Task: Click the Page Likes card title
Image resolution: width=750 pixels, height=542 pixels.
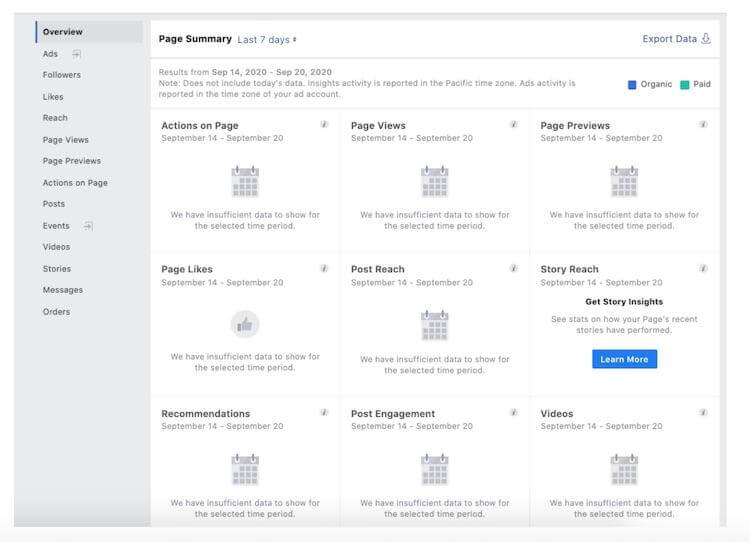Action: pos(187,269)
